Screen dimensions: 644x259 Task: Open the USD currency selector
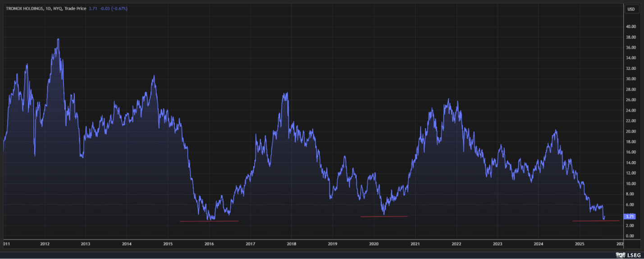click(x=631, y=9)
